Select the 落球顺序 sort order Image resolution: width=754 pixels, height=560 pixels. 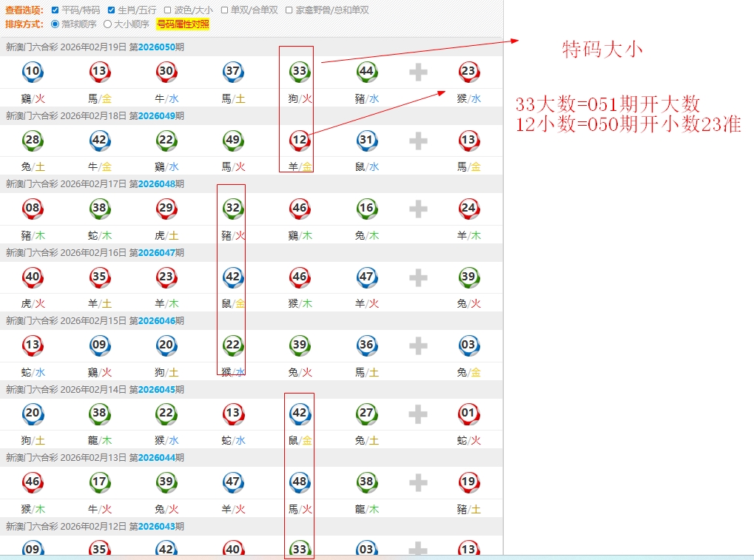pyautogui.click(x=55, y=24)
